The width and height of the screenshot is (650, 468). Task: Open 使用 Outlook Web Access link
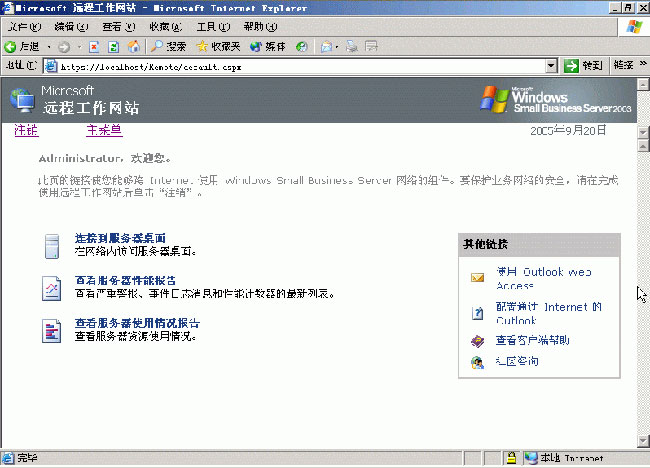coord(544,279)
